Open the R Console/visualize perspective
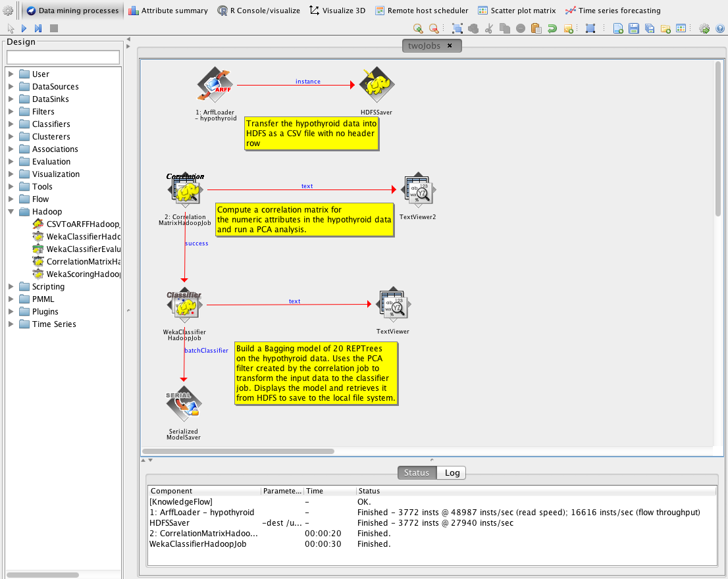Viewport: 728px width, 579px height. [259, 11]
